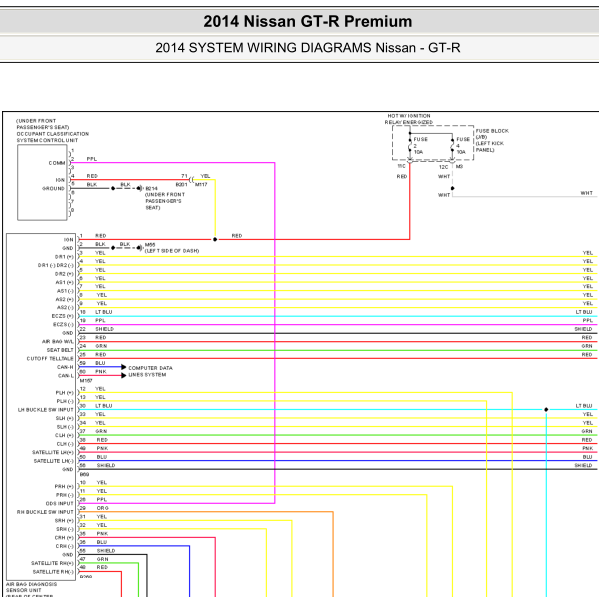
Task: Click the 'M167' connector label
Action: tap(86, 381)
